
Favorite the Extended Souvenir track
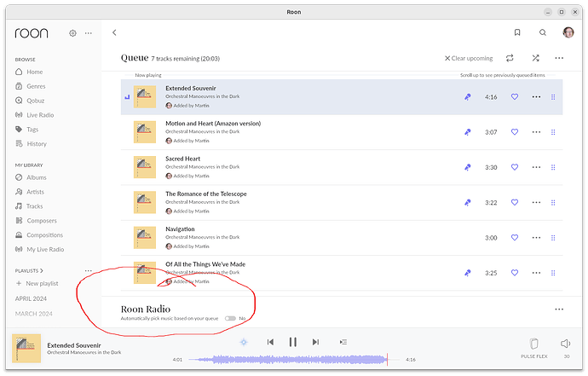(x=515, y=97)
